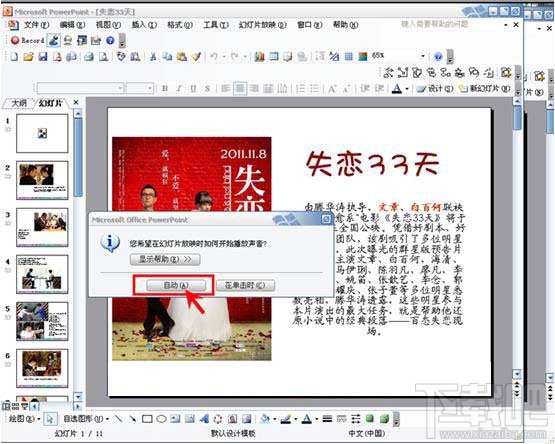Image resolution: width=555 pixels, height=444 pixels.
Task: Open the 65% zoom dropdown
Action: click(423, 56)
